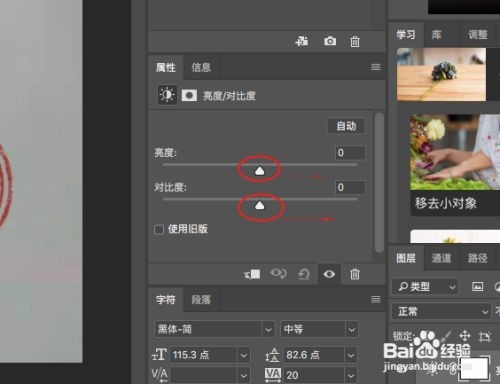Click the leading icon beside 82.6 点
Image resolution: width=500 pixels, height=384 pixels.
pyautogui.click(x=273, y=355)
